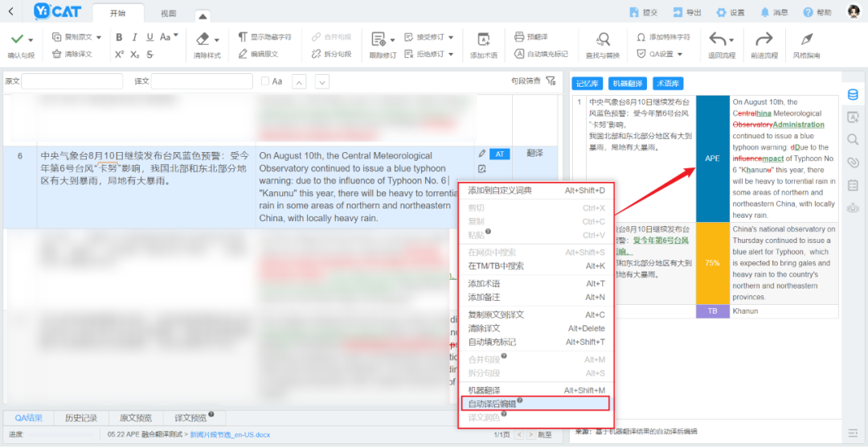Click 复制原文 in the toolbar
The width and height of the screenshot is (868, 448).
tap(72, 37)
